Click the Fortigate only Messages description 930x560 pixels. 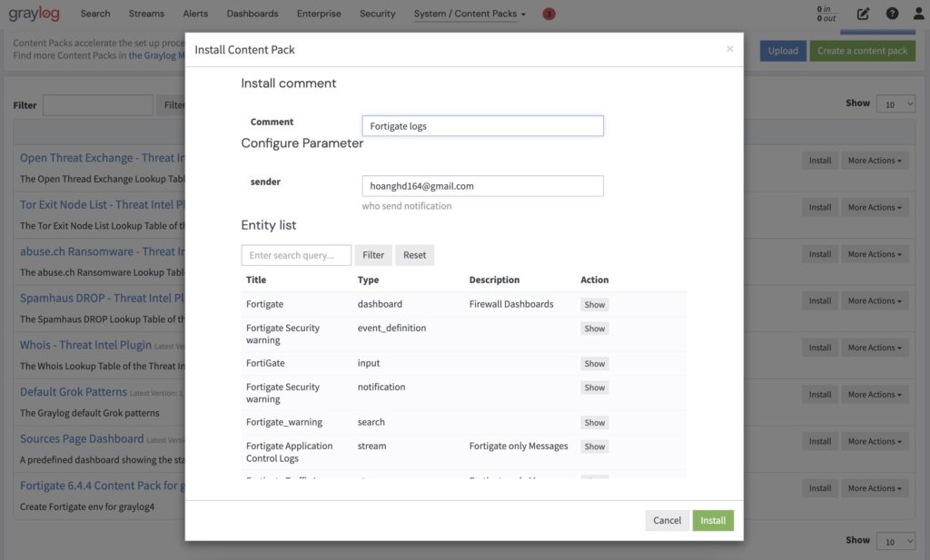518,447
